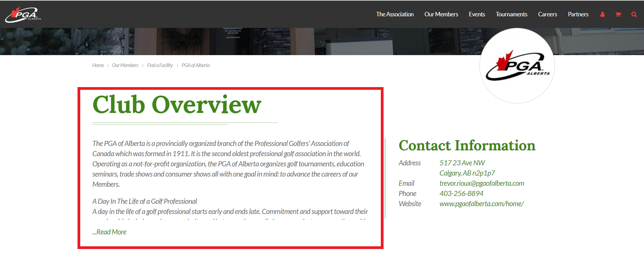Click the circular PGA Alberta club logo
The height and width of the screenshot is (264, 644).
click(517, 66)
